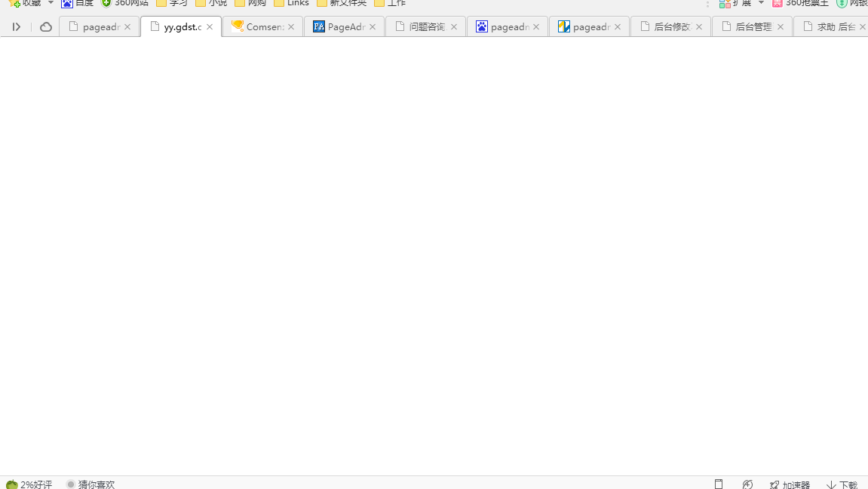
Task: Click the tab list sidebar toggle icon
Action: [16, 27]
